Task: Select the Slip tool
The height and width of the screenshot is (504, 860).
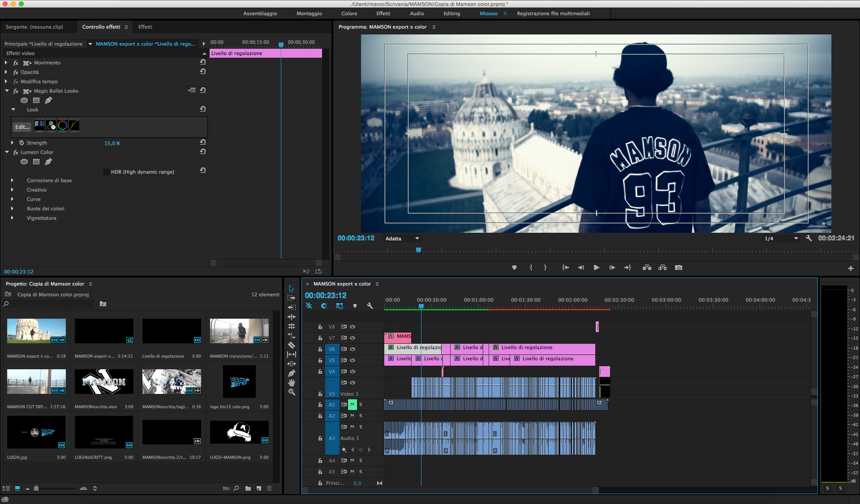Action: click(292, 355)
